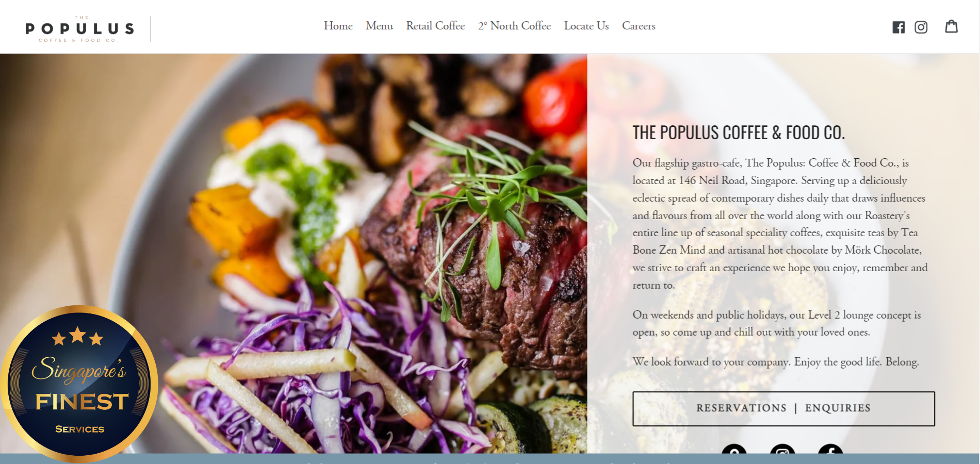Open the Facebook icon in header
Screen dimensions: 980x464
point(899,27)
